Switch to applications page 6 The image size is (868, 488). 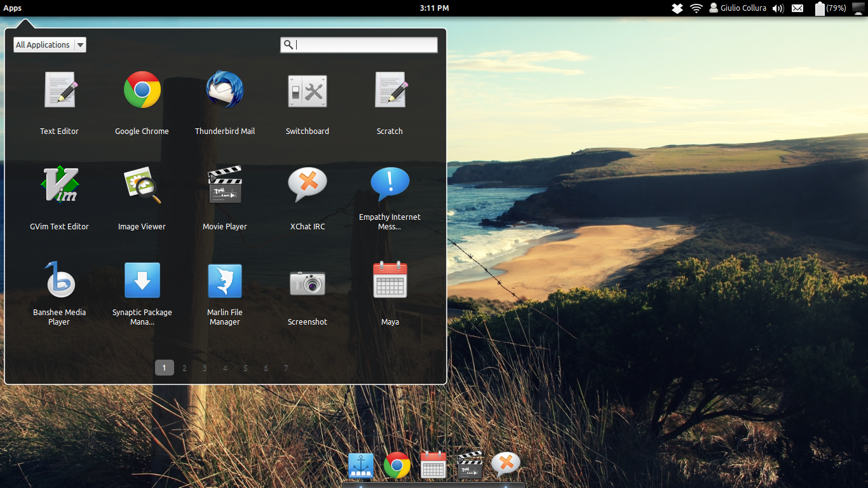click(x=266, y=368)
